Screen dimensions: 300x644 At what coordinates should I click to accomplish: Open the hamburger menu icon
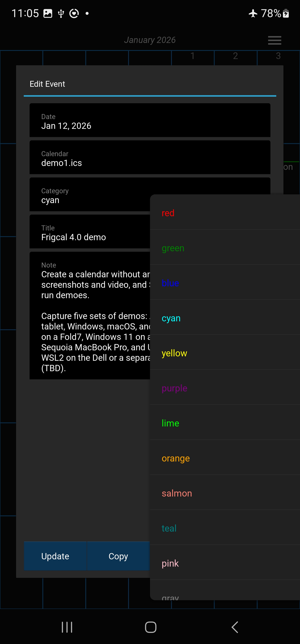click(x=274, y=40)
